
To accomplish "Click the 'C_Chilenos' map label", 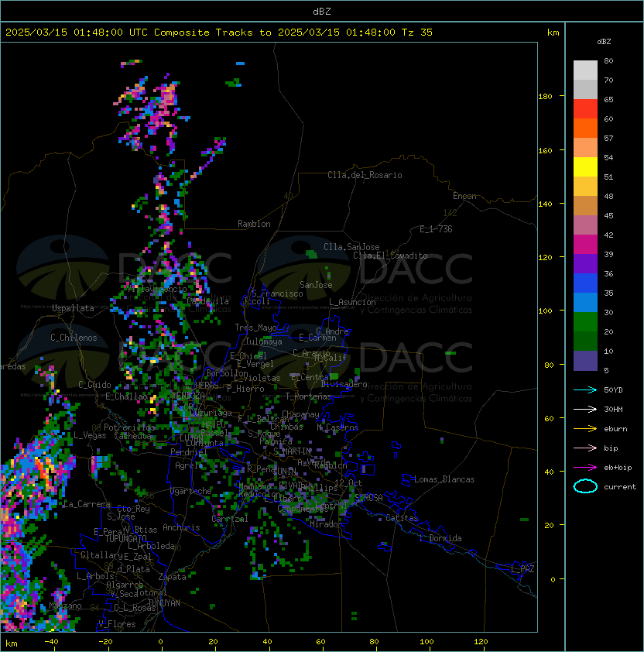I will (x=74, y=338).
